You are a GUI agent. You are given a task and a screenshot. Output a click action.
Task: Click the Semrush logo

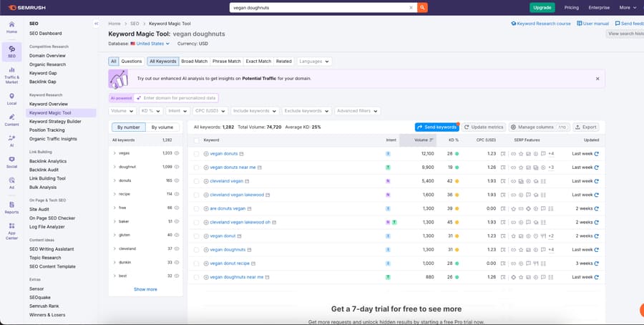pyautogui.click(x=26, y=7)
